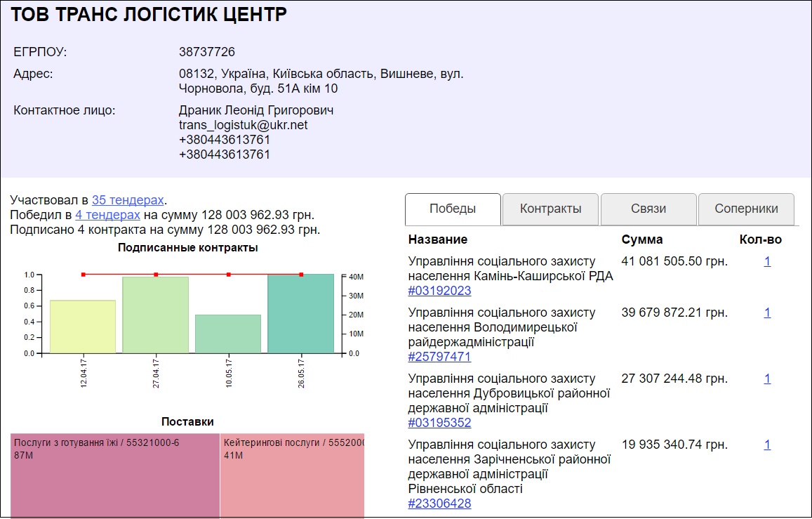This screenshot has height=519, width=812.
Task: Open count link beside 19 935 340.74 грн.
Action: pyautogui.click(x=767, y=445)
